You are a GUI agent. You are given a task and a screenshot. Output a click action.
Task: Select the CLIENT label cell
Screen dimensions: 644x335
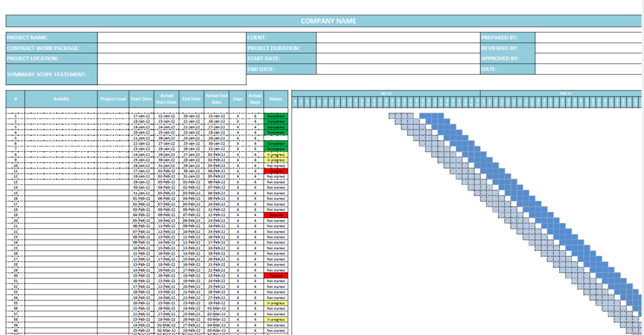coord(281,37)
